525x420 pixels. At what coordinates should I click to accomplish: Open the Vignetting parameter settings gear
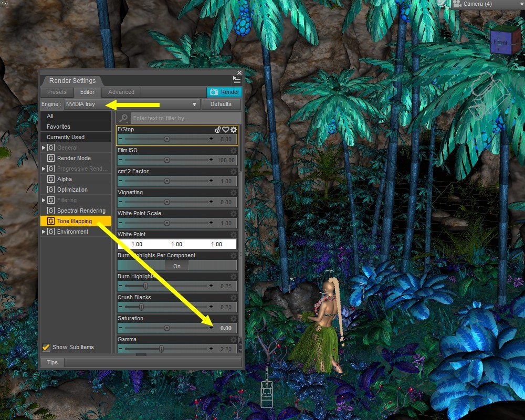click(234, 193)
